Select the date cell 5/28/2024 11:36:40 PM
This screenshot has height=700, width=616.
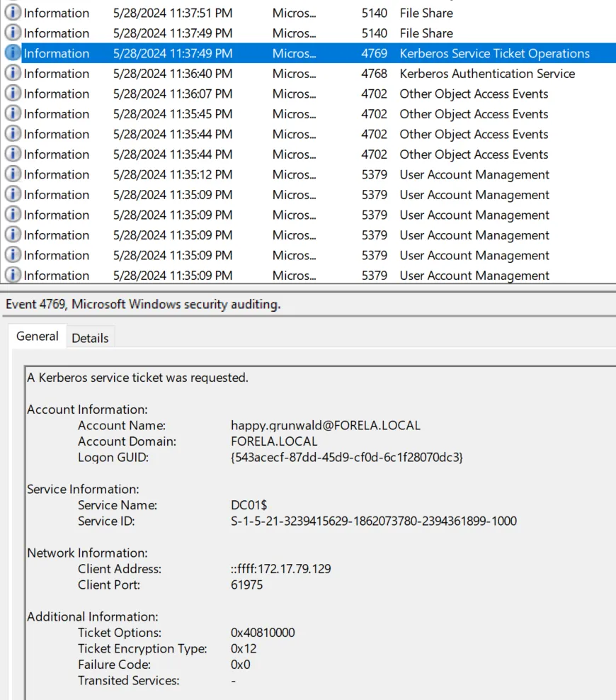click(173, 74)
